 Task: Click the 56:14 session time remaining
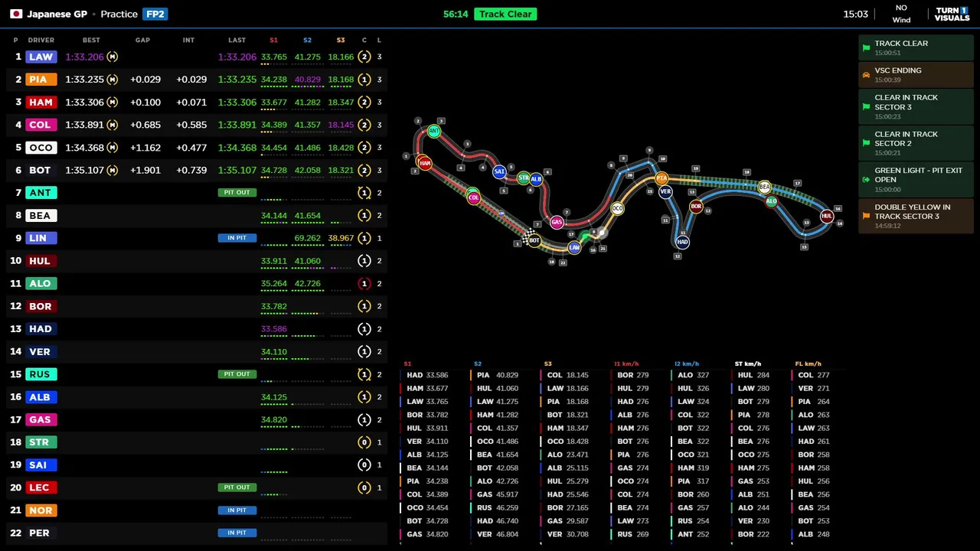(x=456, y=14)
